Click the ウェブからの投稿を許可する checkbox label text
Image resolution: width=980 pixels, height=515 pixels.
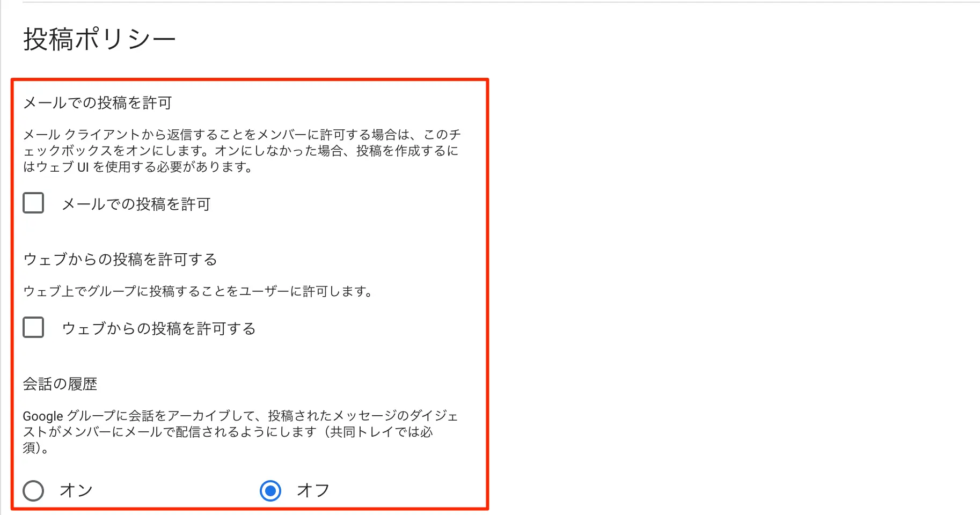tap(159, 328)
